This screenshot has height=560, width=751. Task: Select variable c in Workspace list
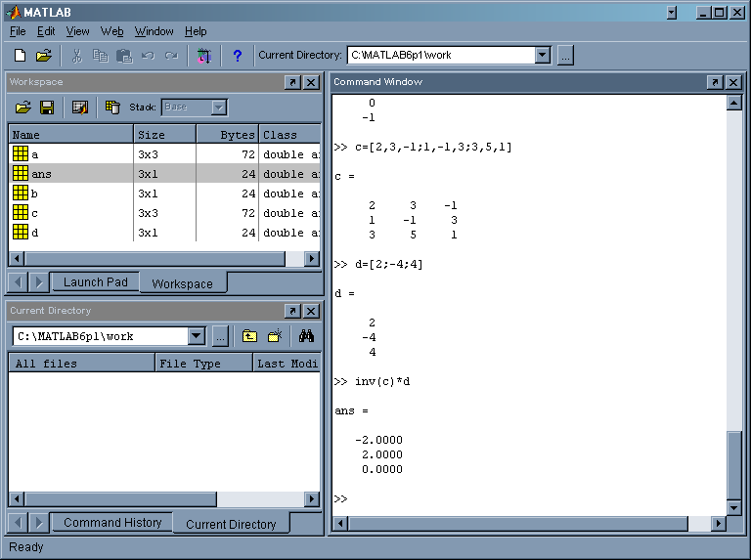pos(35,213)
